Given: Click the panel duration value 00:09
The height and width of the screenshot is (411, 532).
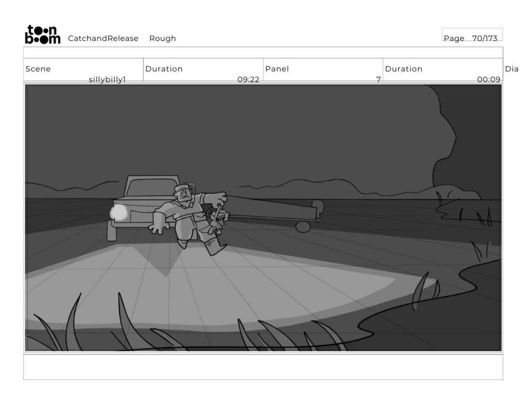Looking at the screenshot, I should pos(488,80).
